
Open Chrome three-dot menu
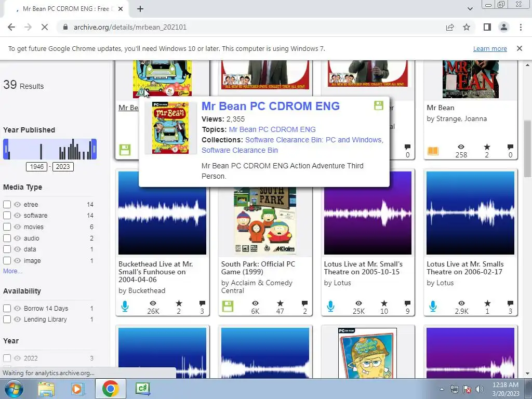[x=521, y=27]
